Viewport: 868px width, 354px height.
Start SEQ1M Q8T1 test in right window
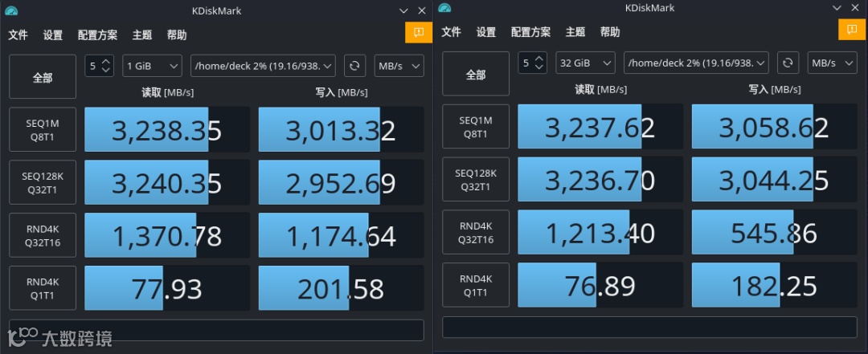pos(476,126)
